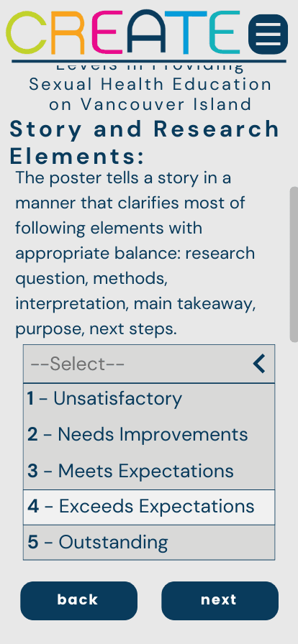
Task: Select 5 - Outstanding from the list
Action: [149, 542]
